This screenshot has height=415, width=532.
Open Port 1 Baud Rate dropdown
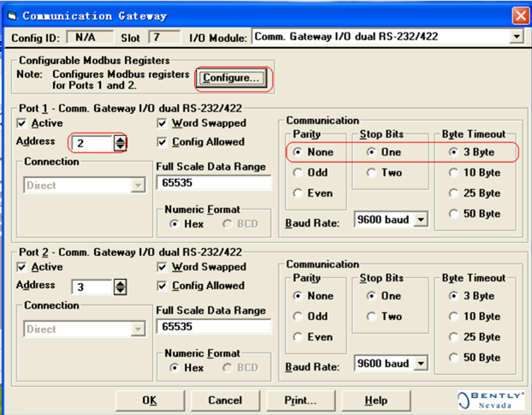coord(421,220)
